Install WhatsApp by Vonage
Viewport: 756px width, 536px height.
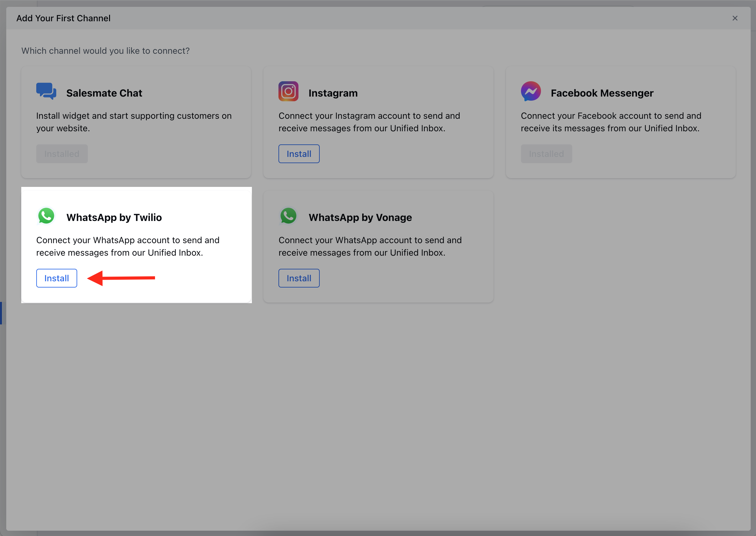299,278
